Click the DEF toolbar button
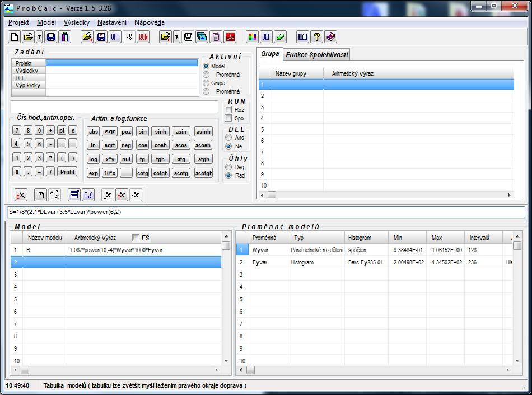The width and height of the screenshot is (532, 395). (267, 36)
